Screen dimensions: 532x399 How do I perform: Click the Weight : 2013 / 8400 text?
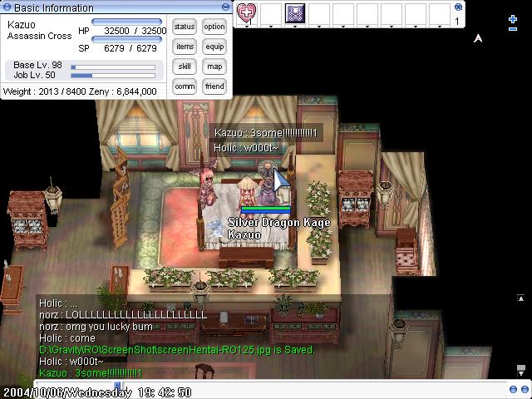click(45, 91)
